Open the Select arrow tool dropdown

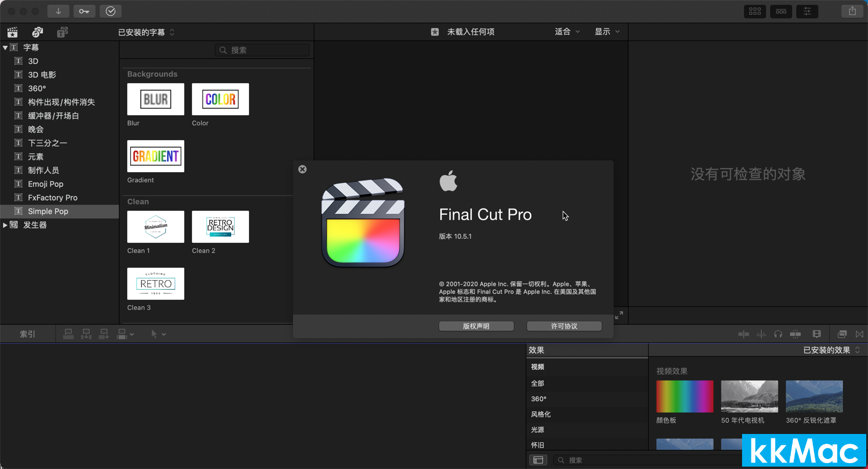click(x=158, y=334)
